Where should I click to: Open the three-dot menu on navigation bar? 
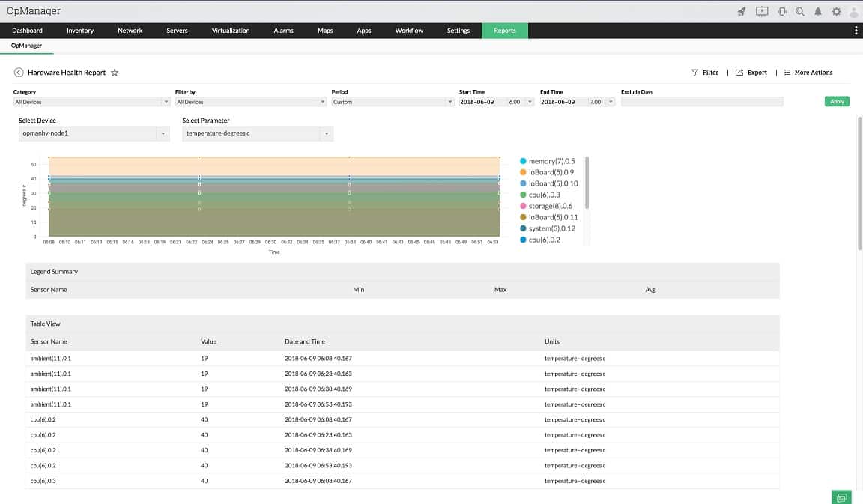point(856,31)
